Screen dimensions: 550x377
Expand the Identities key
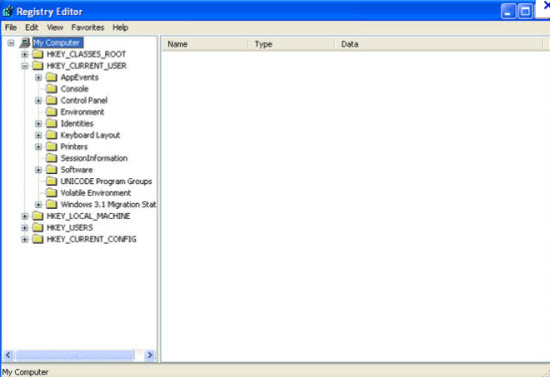coord(39,124)
